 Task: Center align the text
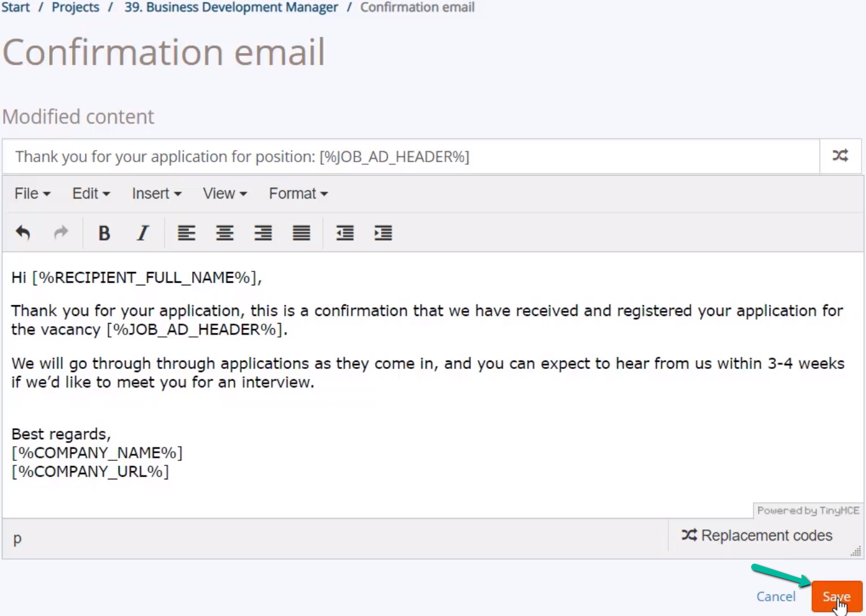[225, 233]
